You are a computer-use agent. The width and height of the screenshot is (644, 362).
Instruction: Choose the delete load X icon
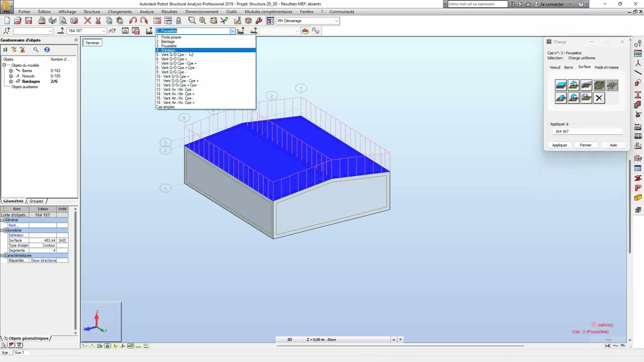click(599, 98)
